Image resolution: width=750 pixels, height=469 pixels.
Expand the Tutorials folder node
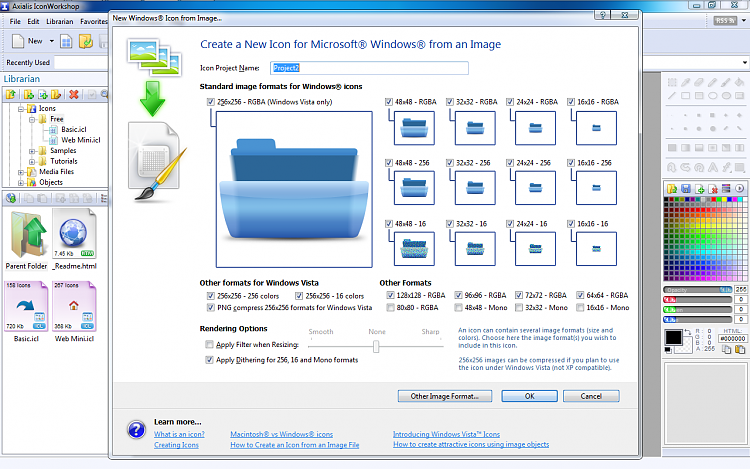pyautogui.click(x=32, y=162)
